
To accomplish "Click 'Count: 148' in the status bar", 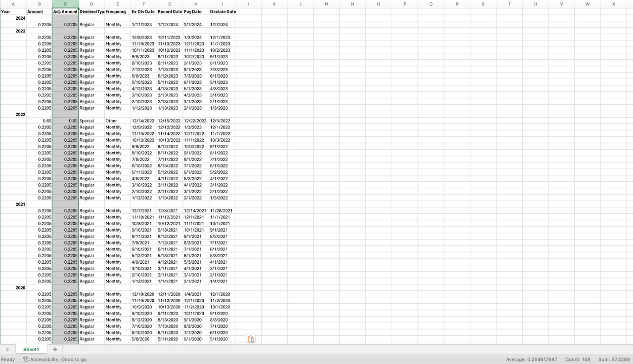I will click(578, 360).
